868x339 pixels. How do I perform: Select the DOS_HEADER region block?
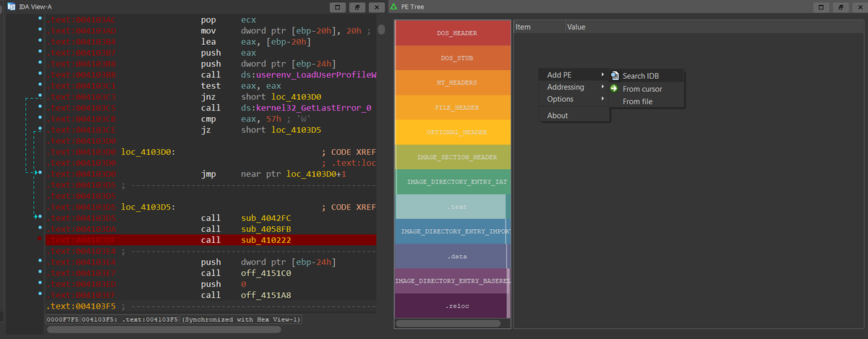tap(453, 33)
